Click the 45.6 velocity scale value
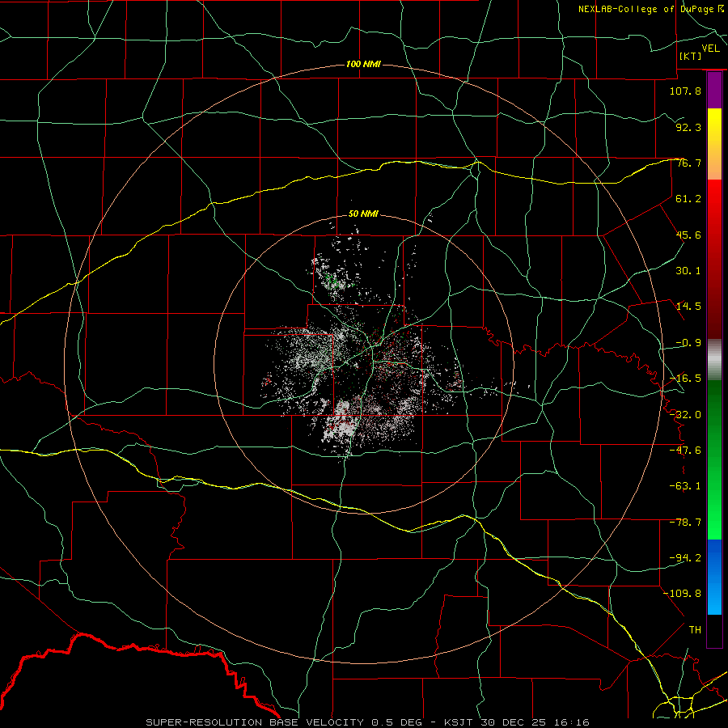This screenshot has height=728, width=728. 688,235
